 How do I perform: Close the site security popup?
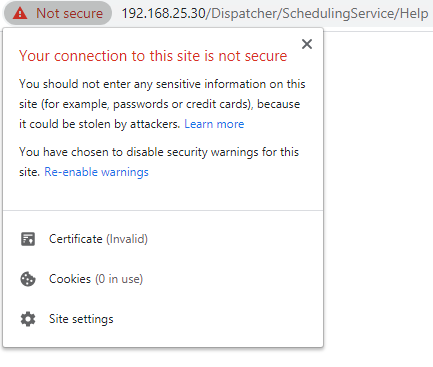pyautogui.click(x=307, y=44)
